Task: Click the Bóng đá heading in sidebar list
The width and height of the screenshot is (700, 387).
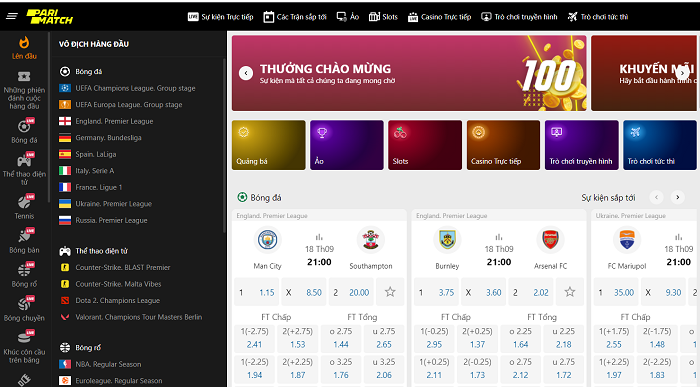Action: point(81,71)
